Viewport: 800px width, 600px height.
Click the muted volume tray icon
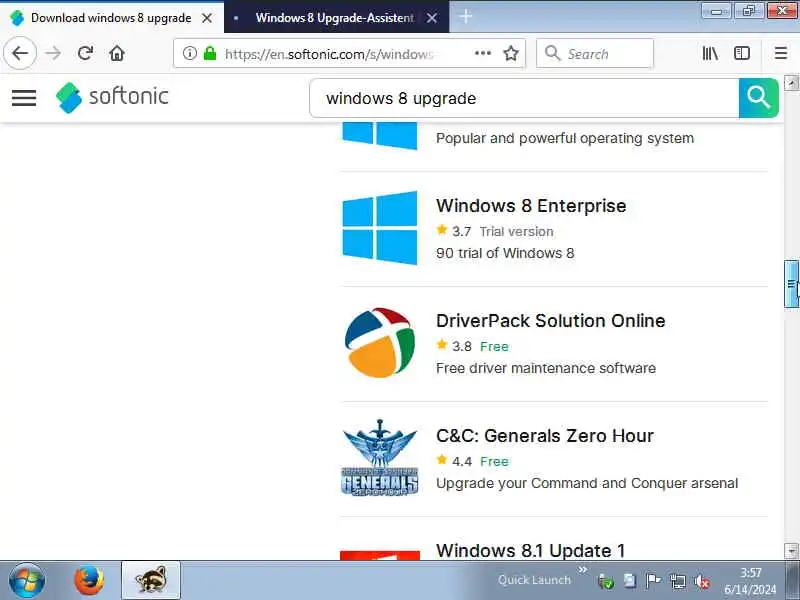(702, 582)
